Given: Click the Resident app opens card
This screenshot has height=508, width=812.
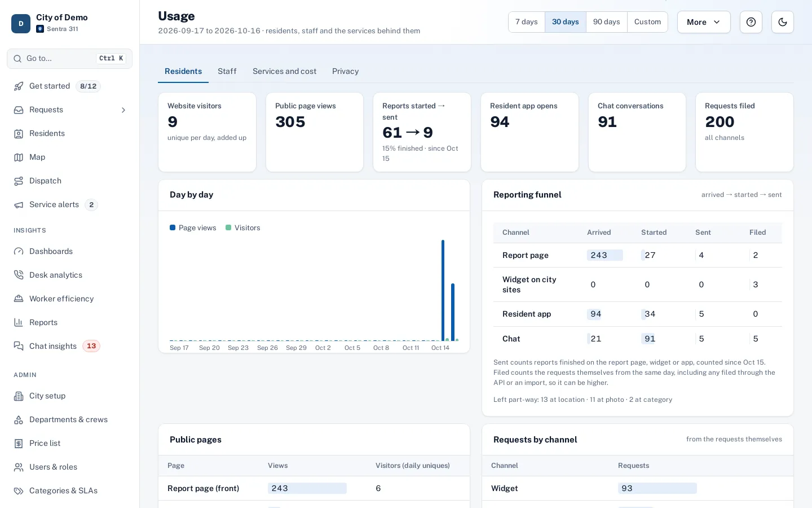Looking at the screenshot, I should [529, 132].
